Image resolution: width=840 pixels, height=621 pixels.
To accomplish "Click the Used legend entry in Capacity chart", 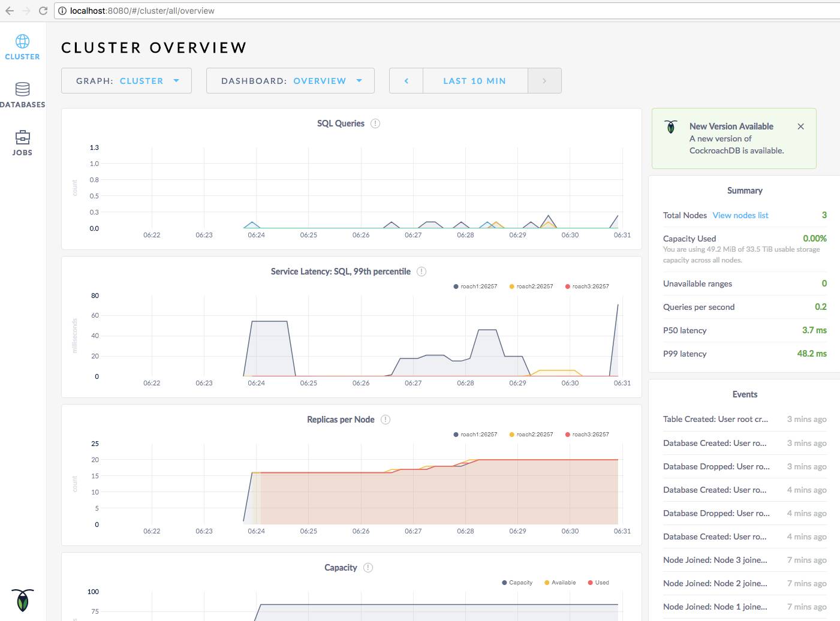I will pos(598,583).
